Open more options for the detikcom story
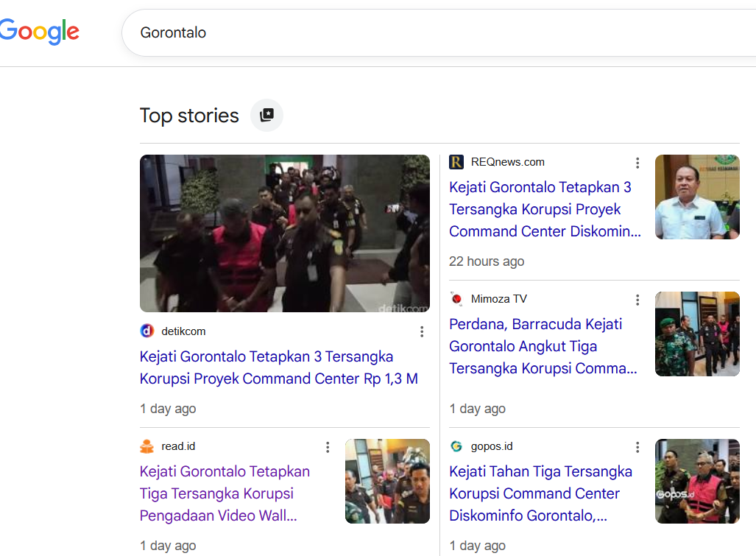 tap(422, 331)
